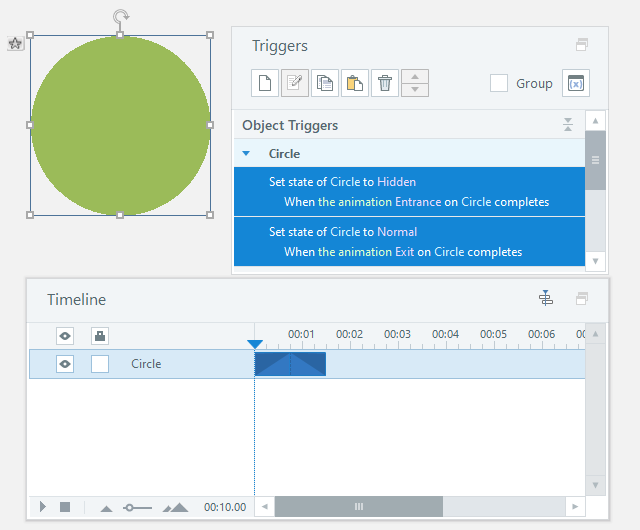The width and height of the screenshot is (640, 530).
Task: Select the green circle shape
Action: pos(120,125)
